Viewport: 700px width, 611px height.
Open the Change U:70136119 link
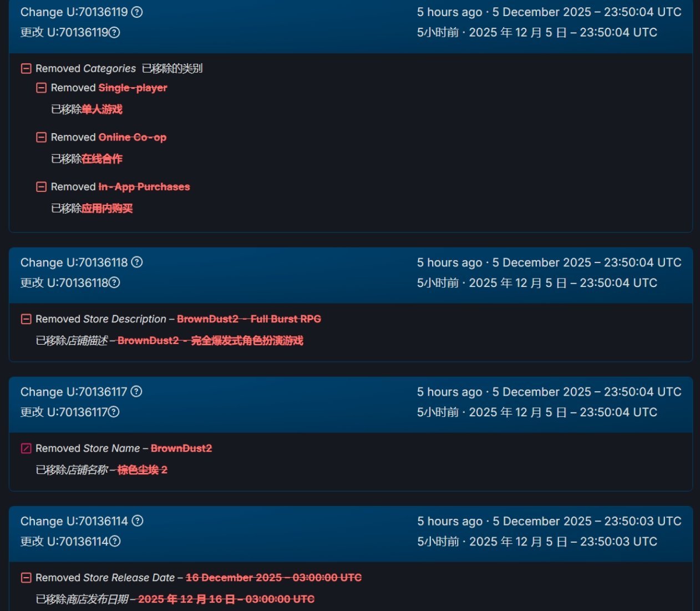pos(74,12)
